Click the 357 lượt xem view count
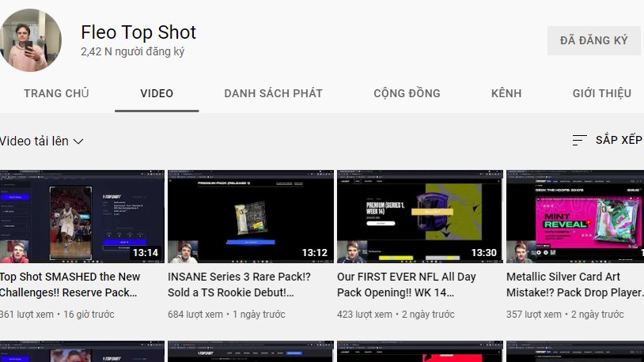Screen dimensions: 644x362 click(x=533, y=315)
